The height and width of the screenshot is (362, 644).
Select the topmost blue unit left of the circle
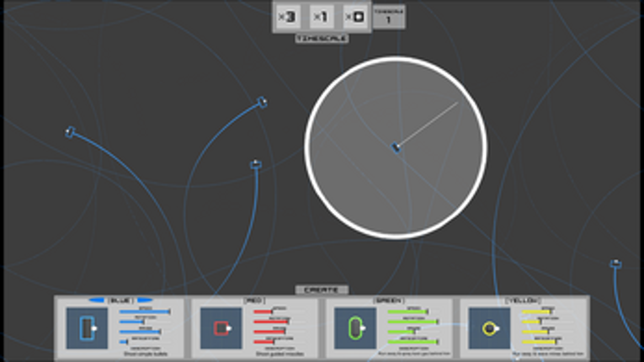(262, 102)
